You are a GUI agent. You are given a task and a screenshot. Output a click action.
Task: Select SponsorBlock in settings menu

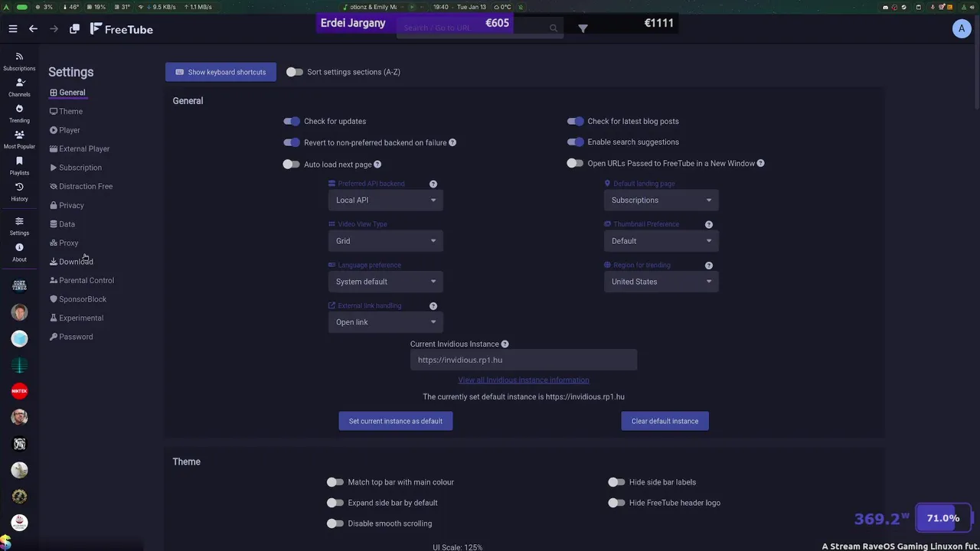pos(78,299)
